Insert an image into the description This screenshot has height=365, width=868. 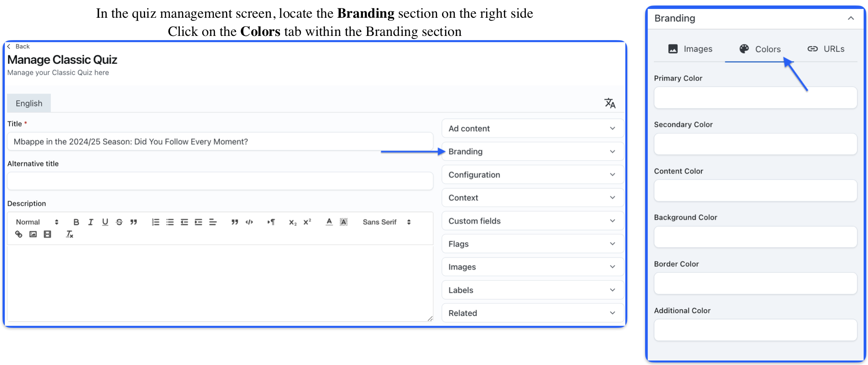(33, 234)
